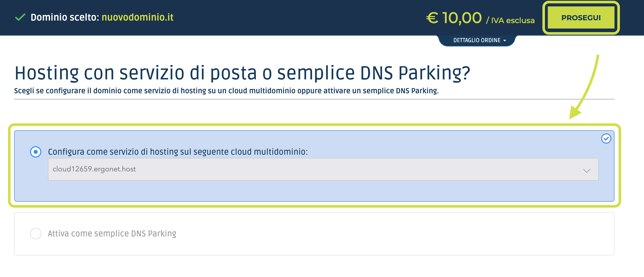Click the blue circled checkmark on hosting card

tap(606, 138)
